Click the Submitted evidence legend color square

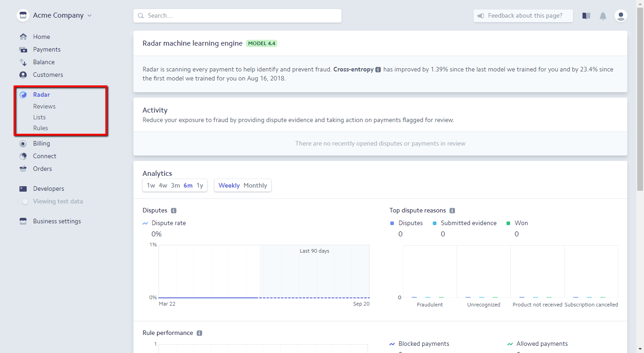click(435, 223)
